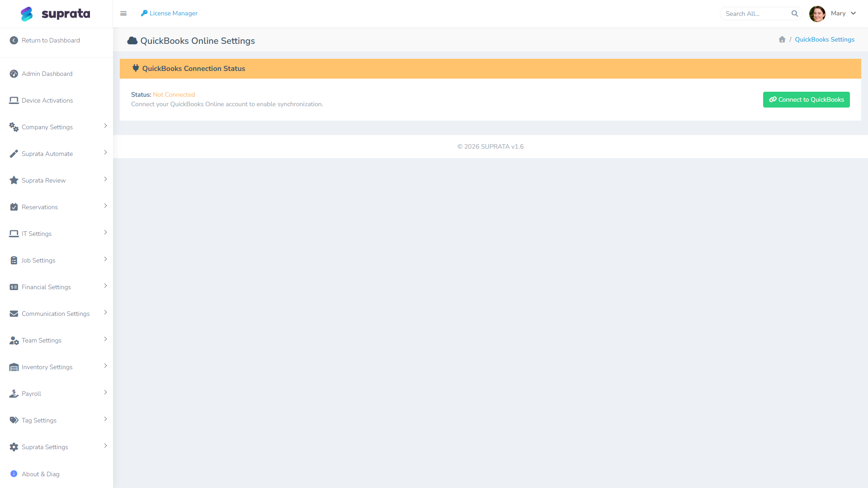
Task: Expand the Company Settings chevron
Action: pyautogui.click(x=105, y=126)
